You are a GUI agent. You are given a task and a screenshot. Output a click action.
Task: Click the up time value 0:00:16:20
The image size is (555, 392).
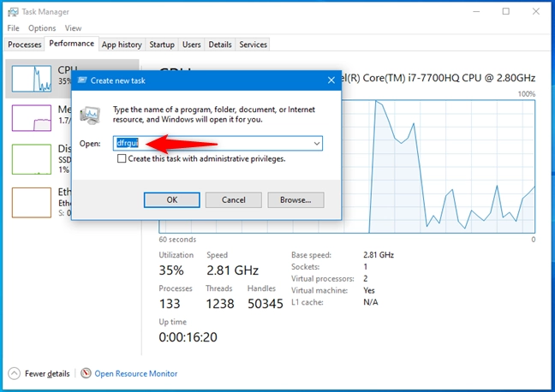188,337
